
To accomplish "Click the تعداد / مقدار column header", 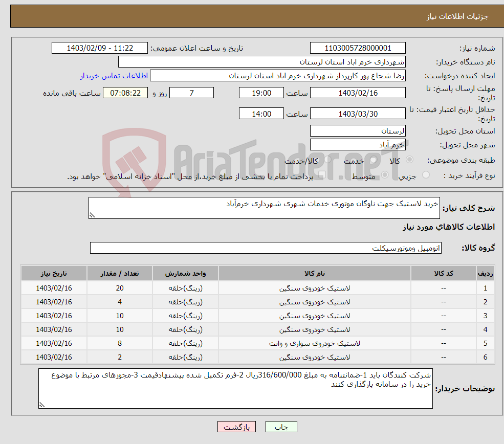I will pos(120,273).
